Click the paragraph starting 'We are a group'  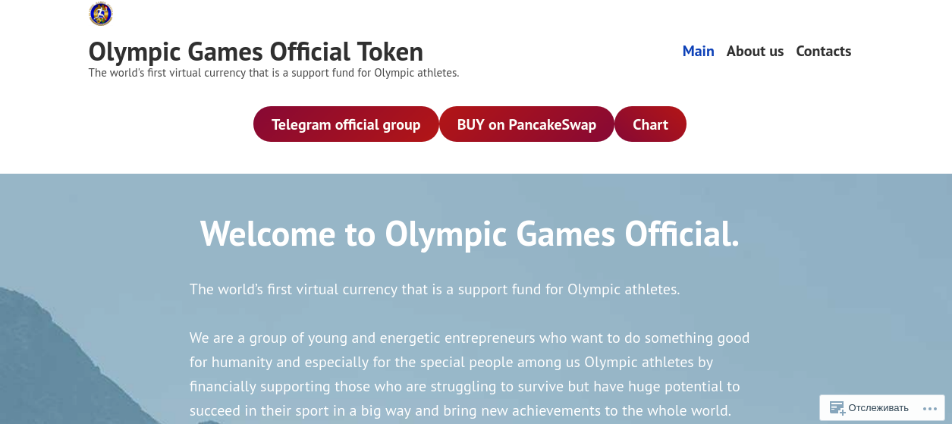click(469, 337)
